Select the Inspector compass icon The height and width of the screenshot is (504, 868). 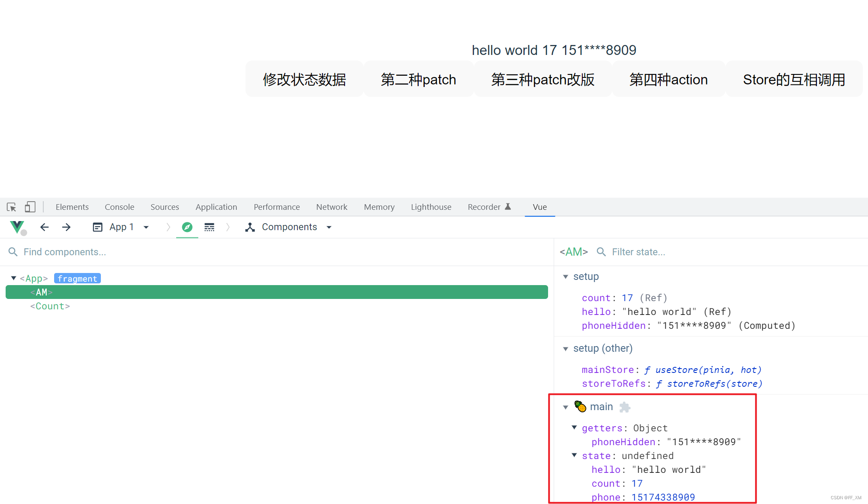click(x=187, y=227)
